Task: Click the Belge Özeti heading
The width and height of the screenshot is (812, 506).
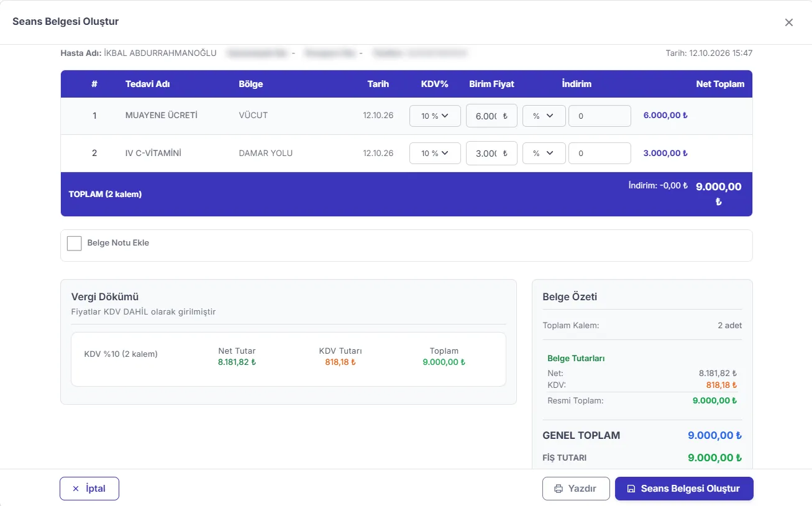Action: [x=570, y=297]
